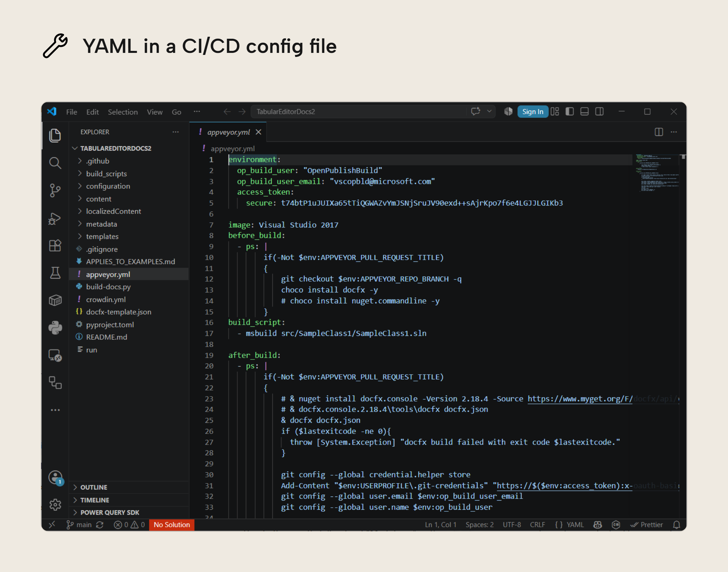Open the Manage gear icon
Screen dimensions: 728x572
55,504
